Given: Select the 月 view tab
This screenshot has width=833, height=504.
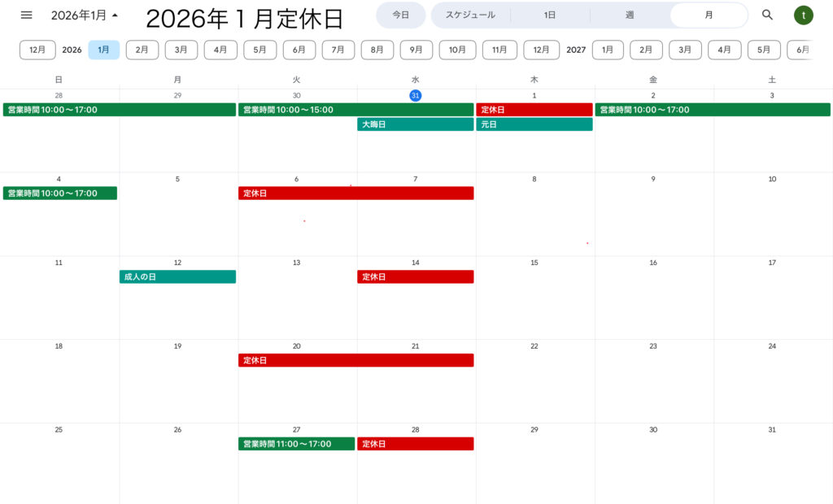Looking at the screenshot, I should (x=709, y=15).
